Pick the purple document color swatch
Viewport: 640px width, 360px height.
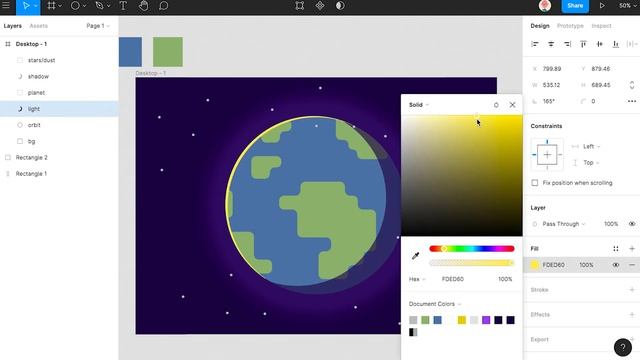point(486,320)
